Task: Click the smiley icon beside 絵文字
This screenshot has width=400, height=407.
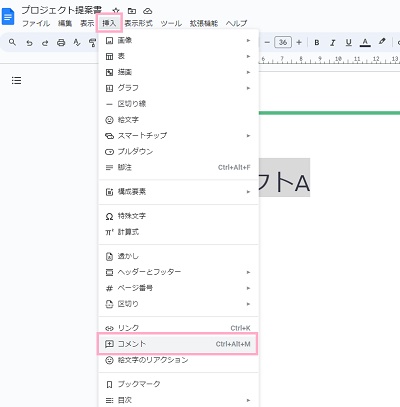Action: click(x=109, y=120)
